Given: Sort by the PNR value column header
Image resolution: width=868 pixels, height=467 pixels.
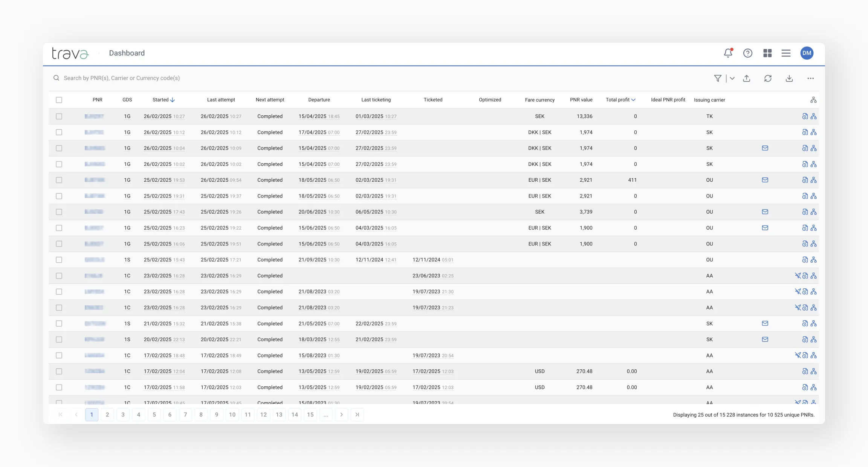Looking at the screenshot, I should 581,100.
